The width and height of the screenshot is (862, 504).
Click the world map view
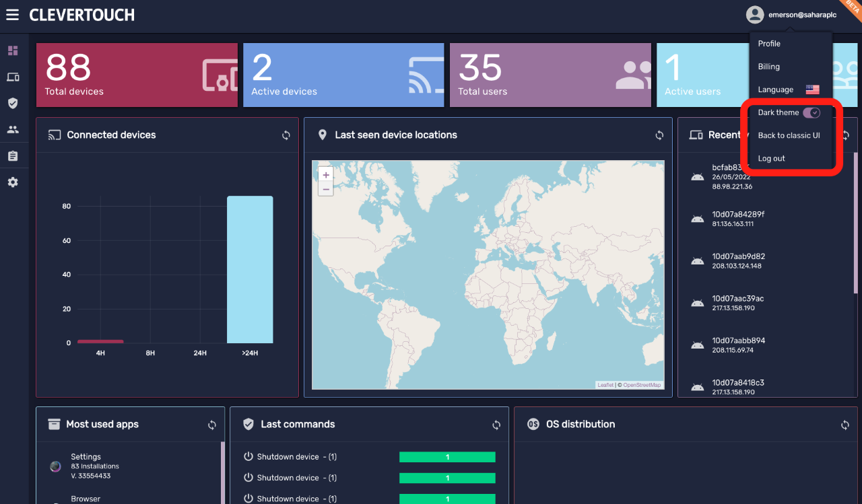[x=488, y=275]
